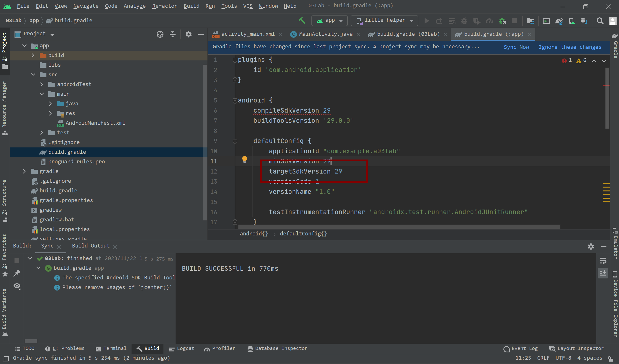This screenshot has width=619, height=364.
Task: Open the VCS menu
Action: point(248,6)
